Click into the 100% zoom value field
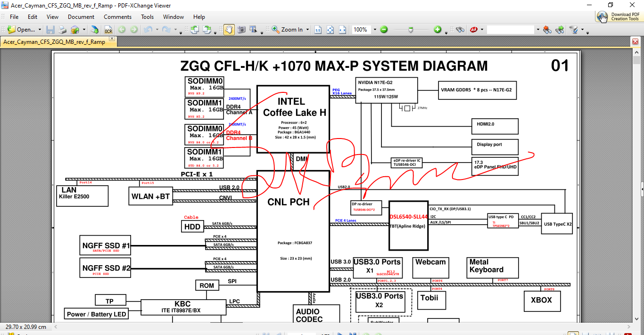644x335 pixels. (x=361, y=30)
